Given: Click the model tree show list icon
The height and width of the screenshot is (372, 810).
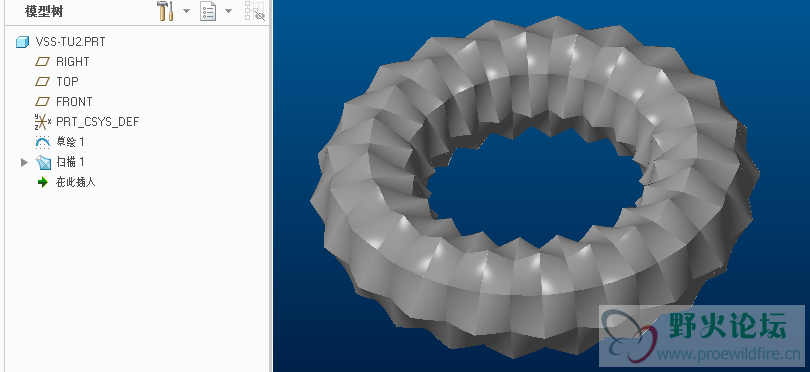Looking at the screenshot, I should tap(208, 11).
